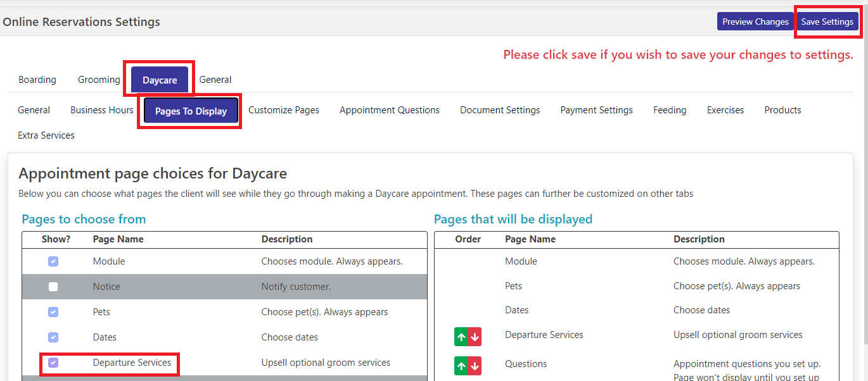Click 'Notify customer.' description text

(296, 287)
